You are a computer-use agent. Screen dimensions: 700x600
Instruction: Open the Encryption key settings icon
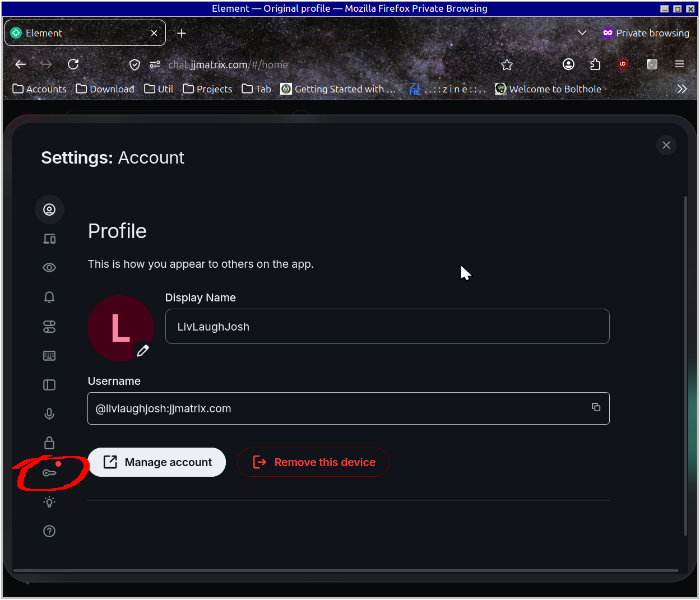click(49, 473)
